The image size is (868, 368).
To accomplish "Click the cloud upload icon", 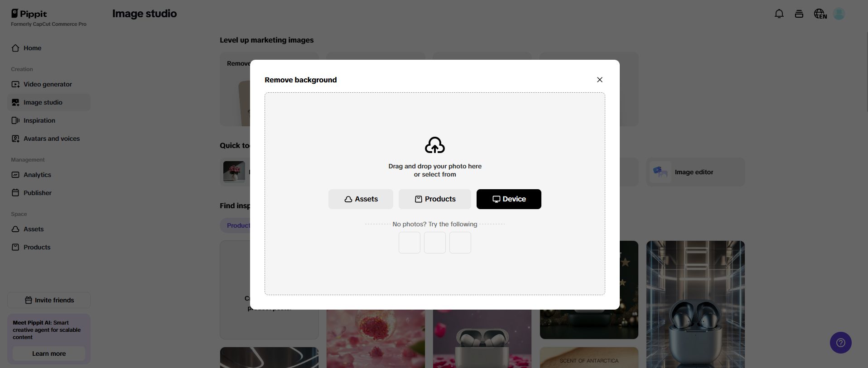I will pyautogui.click(x=435, y=145).
